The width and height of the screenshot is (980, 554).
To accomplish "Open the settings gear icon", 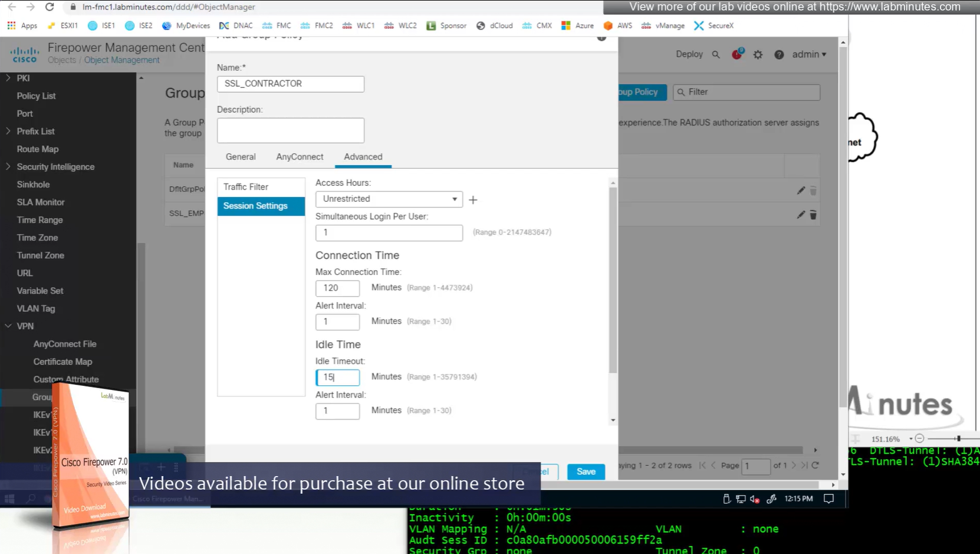I will [758, 54].
